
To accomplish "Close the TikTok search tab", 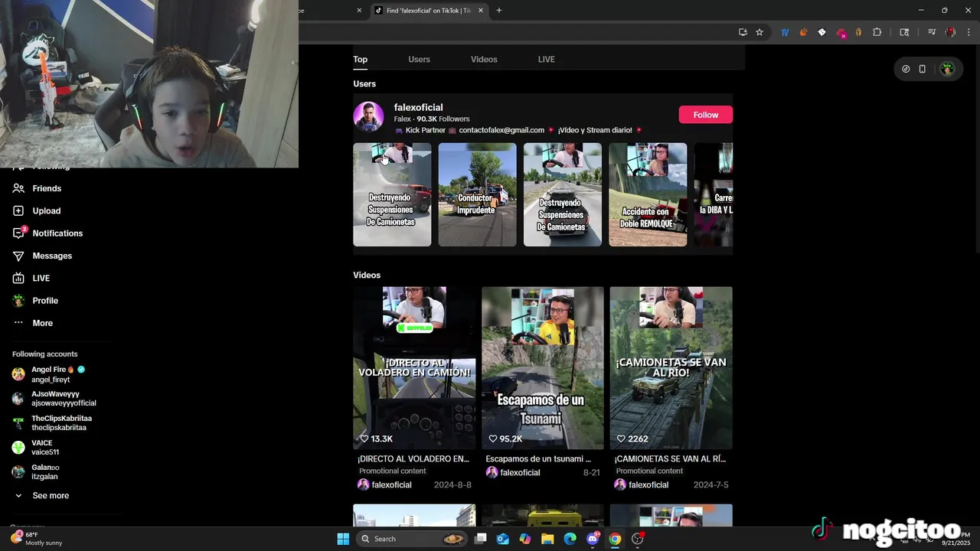I will pos(481,10).
